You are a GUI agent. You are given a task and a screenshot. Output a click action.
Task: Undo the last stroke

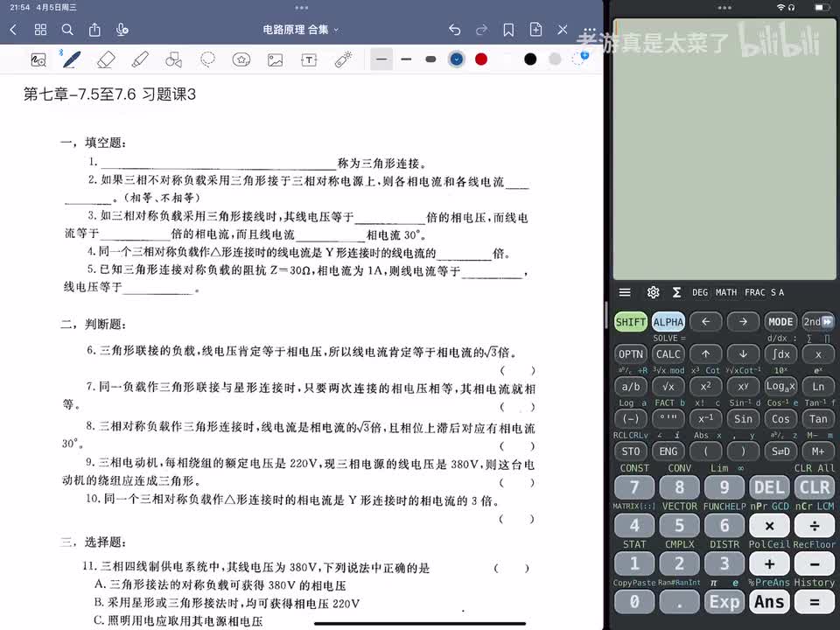click(454, 30)
